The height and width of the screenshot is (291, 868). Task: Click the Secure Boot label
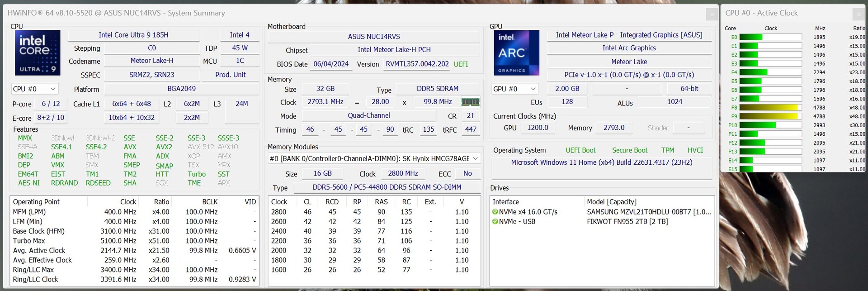tap(630, 150)
